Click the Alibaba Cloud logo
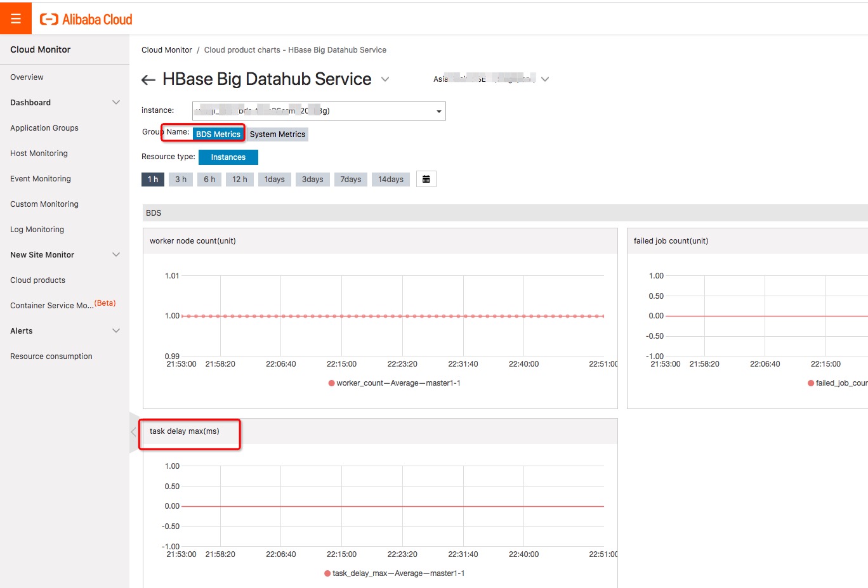This screenshot has width=868, height=588. click(85, 18)
